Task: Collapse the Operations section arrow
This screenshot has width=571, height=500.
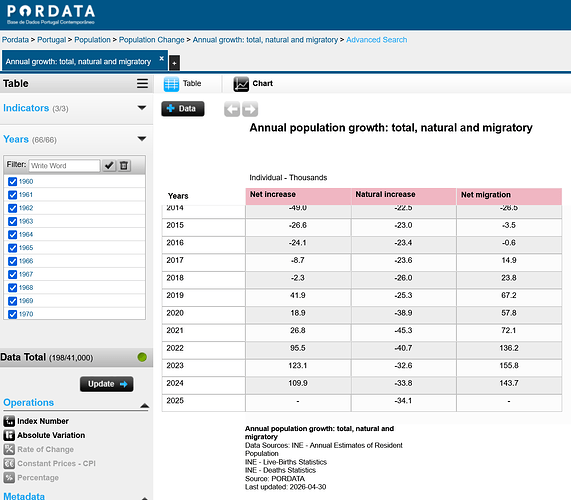Action: tap(145, 405)
